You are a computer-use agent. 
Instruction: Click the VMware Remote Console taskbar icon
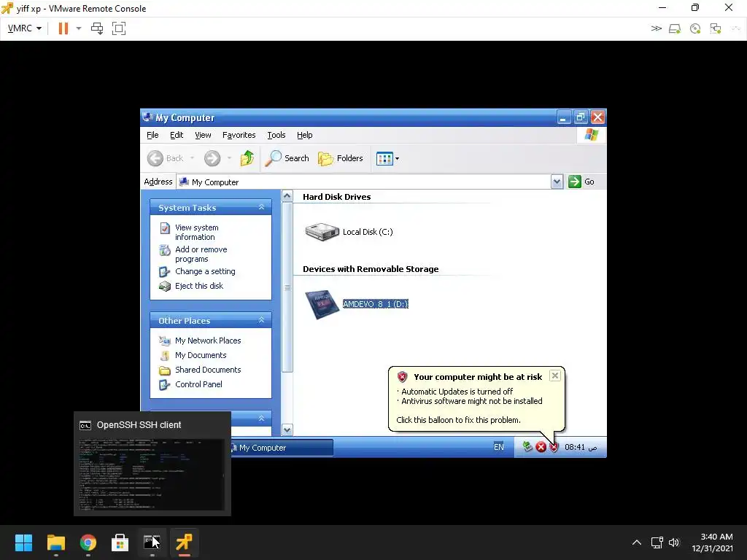185,542
